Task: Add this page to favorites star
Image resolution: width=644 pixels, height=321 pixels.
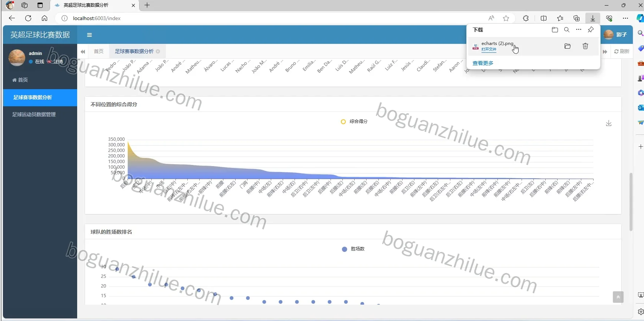Action: pyautogui.click(x=506, y=18)
